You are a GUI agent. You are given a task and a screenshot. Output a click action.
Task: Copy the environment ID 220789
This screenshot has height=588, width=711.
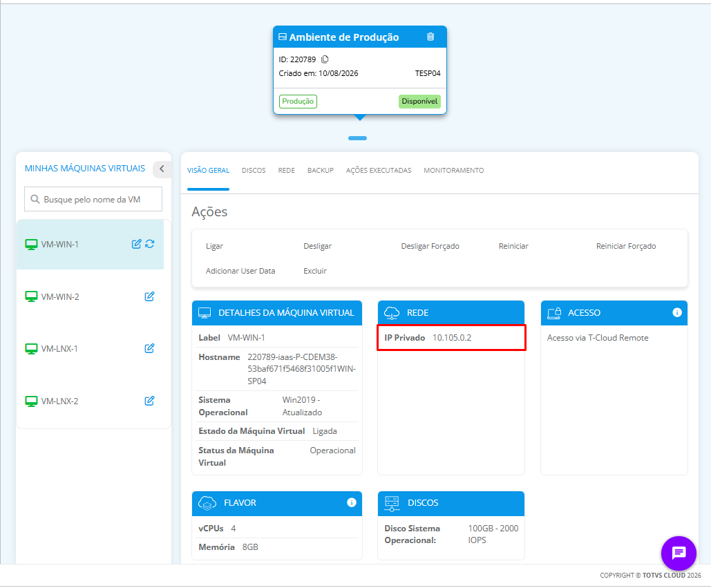(325, 59)
